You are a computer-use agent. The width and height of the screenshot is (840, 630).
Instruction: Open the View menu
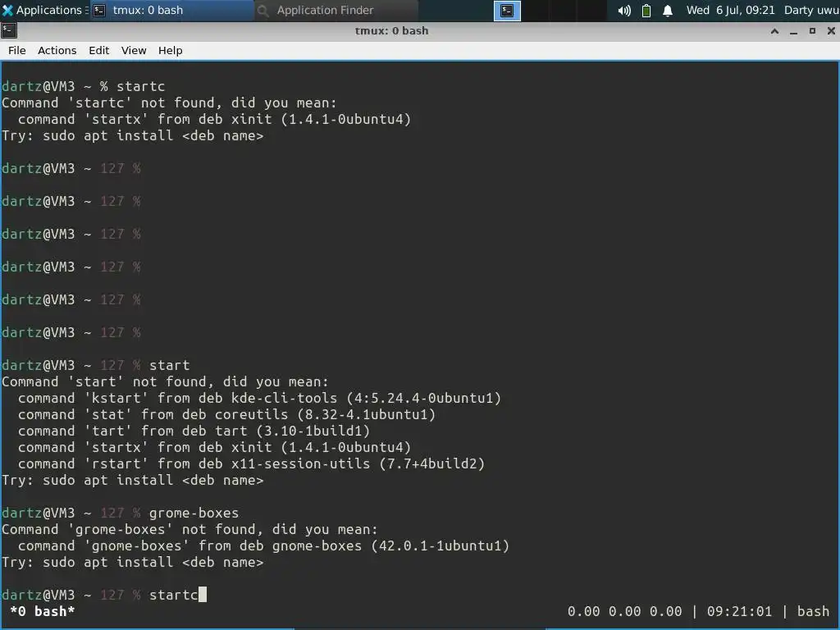pyautogui.click(x=134, y=50)
